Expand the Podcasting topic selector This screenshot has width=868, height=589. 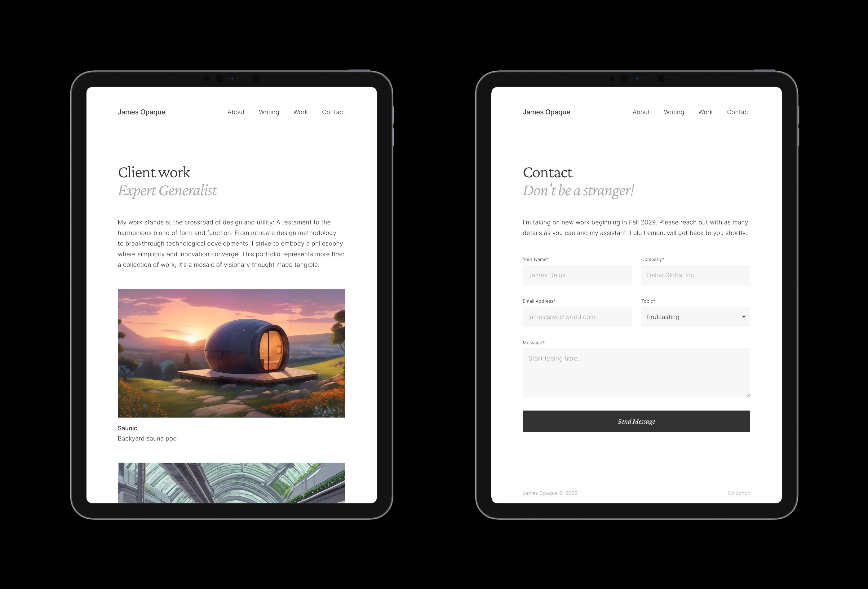click(742, 316)
